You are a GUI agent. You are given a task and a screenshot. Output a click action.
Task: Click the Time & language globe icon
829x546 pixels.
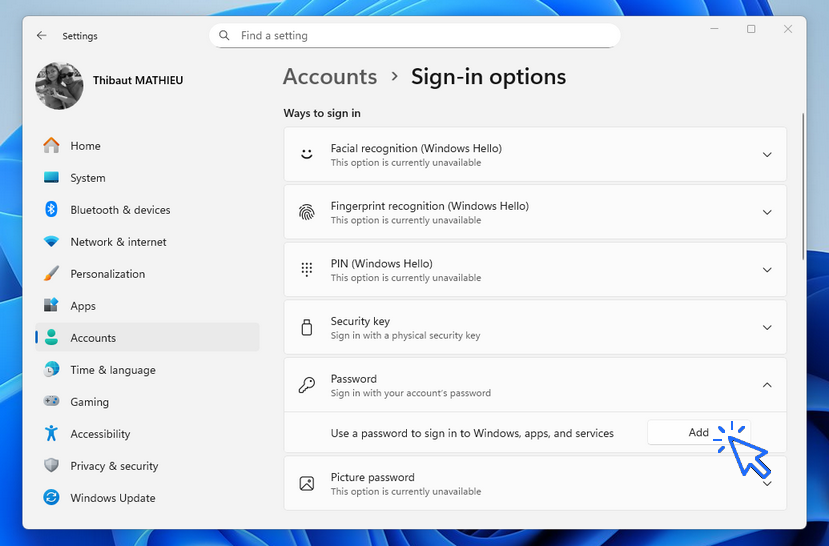click(51, 369)
